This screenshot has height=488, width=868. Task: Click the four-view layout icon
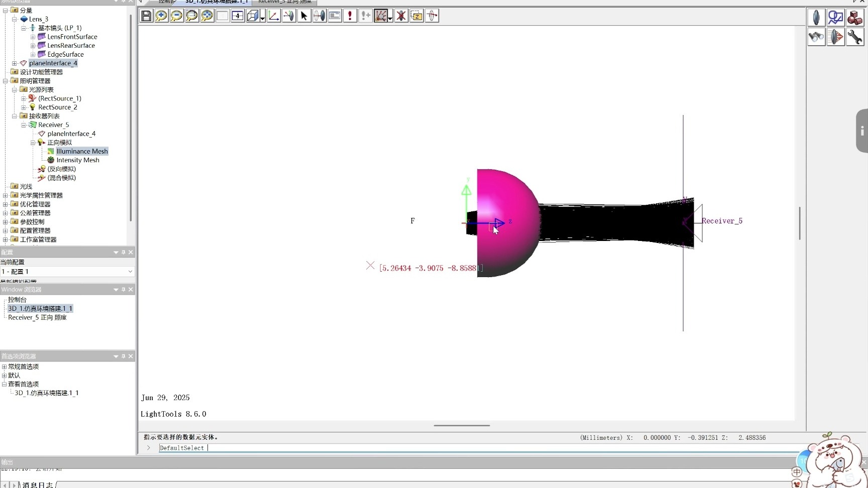238,16
